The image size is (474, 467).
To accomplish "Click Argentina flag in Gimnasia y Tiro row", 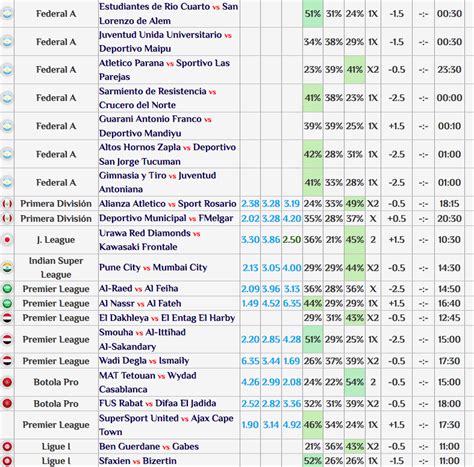I will [7, 183].
